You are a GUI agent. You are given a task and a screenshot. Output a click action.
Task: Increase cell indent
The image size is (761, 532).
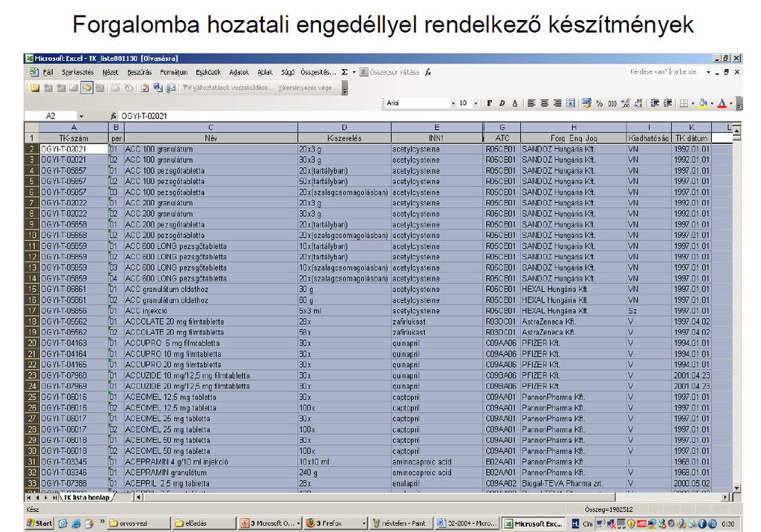click(x=668, y=103)
